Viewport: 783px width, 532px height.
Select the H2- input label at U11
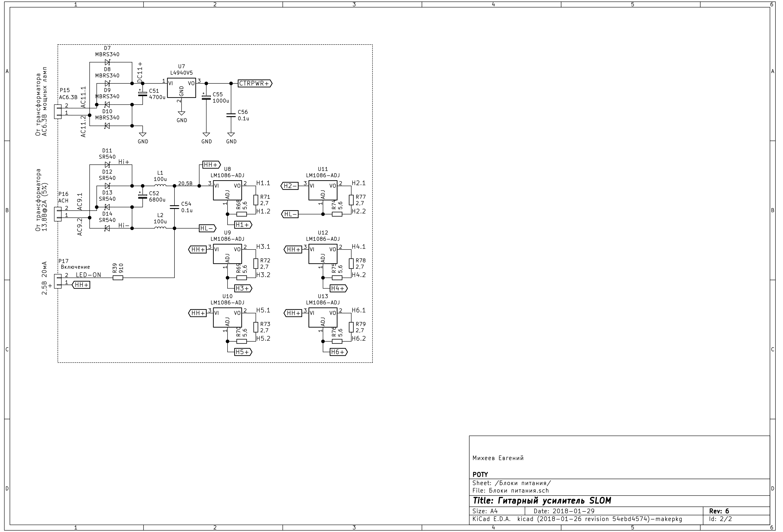pos(290,186)
